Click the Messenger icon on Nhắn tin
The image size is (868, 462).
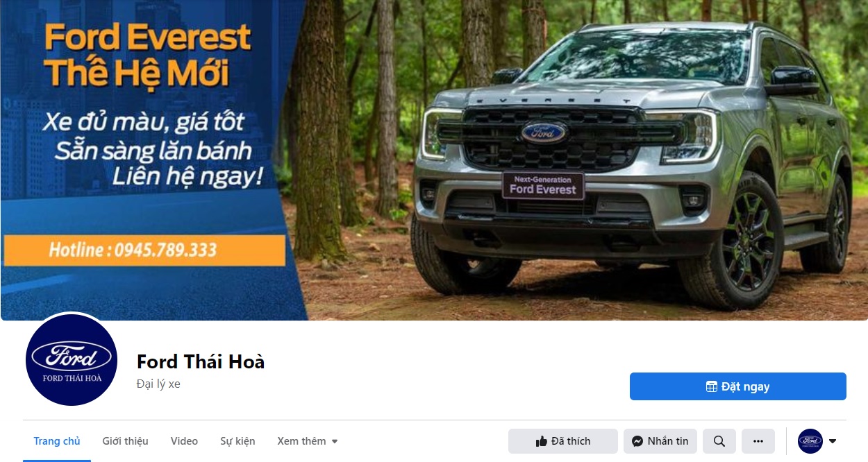[637, 441]
